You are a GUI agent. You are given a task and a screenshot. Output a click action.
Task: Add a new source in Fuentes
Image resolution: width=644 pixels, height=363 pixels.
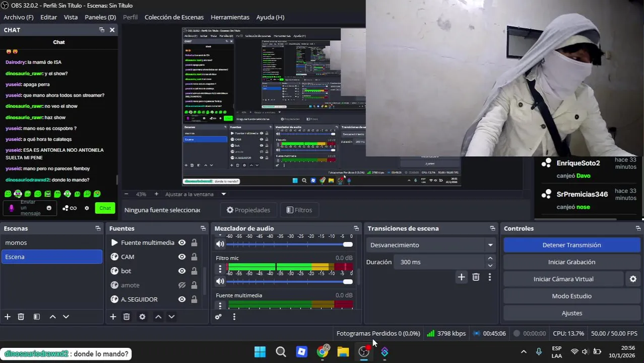113,317
